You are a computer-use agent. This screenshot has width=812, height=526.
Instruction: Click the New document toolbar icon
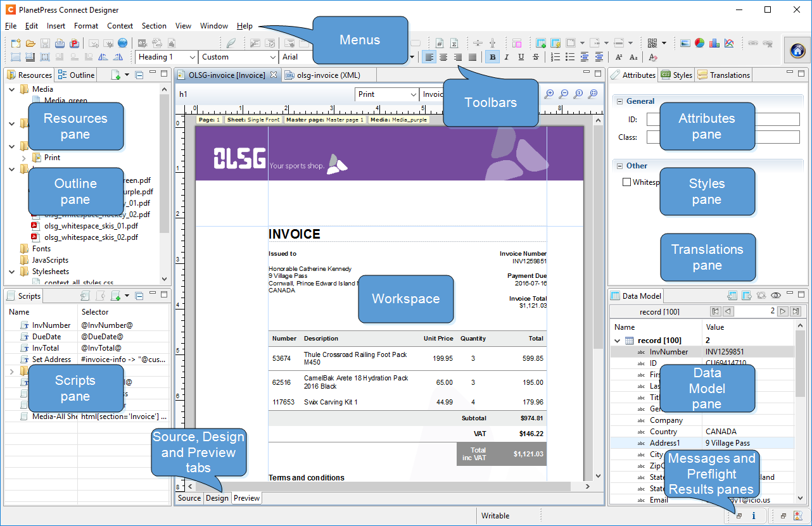tap(16, 43)
